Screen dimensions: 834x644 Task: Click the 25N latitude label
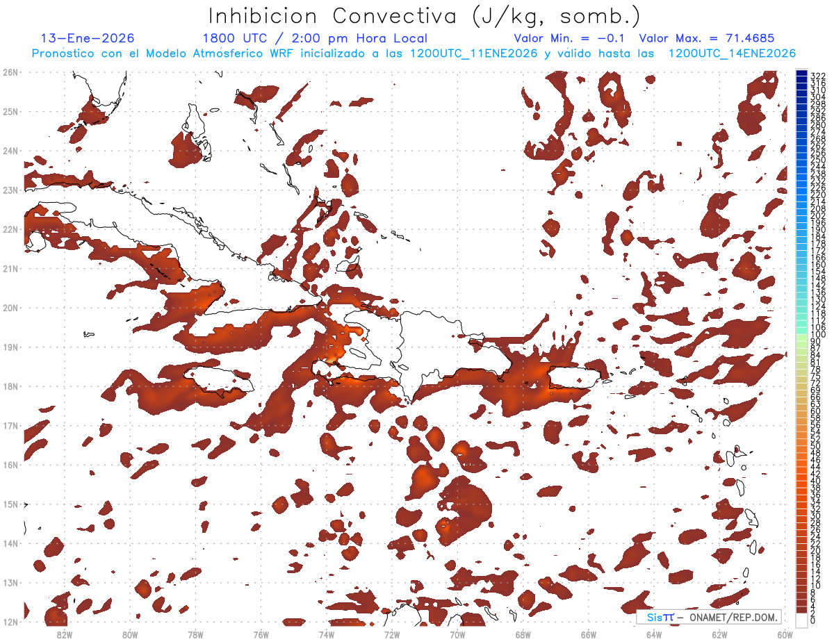pos(10,111)
